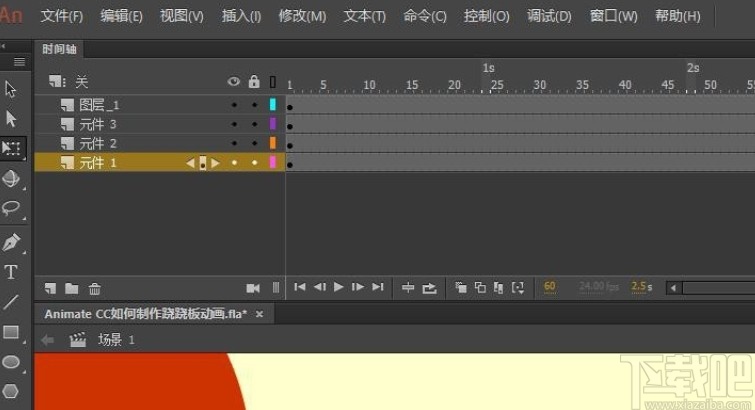Screen dimensions: 755x410
Task: Click Modify Markers icon
Action: [x=518, y=288]
